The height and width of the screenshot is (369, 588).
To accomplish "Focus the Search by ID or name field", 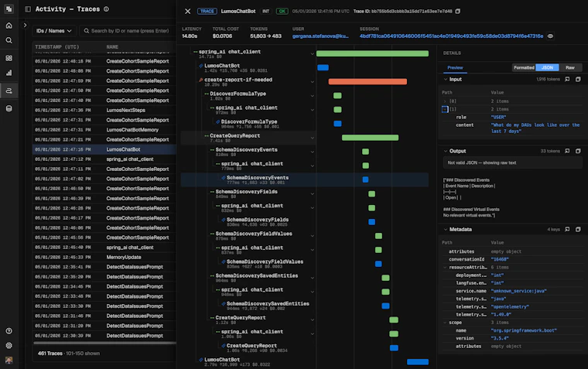I will pyautogui.click(x=126, y=31).
